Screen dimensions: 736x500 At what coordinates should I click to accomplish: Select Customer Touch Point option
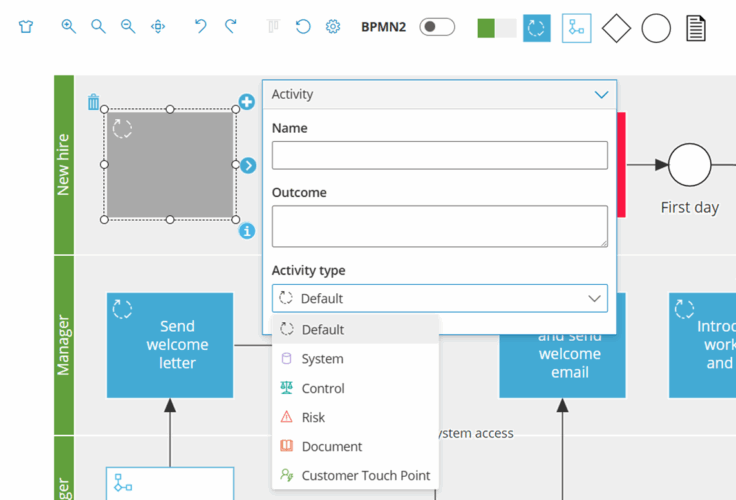[x=365, y=476]
